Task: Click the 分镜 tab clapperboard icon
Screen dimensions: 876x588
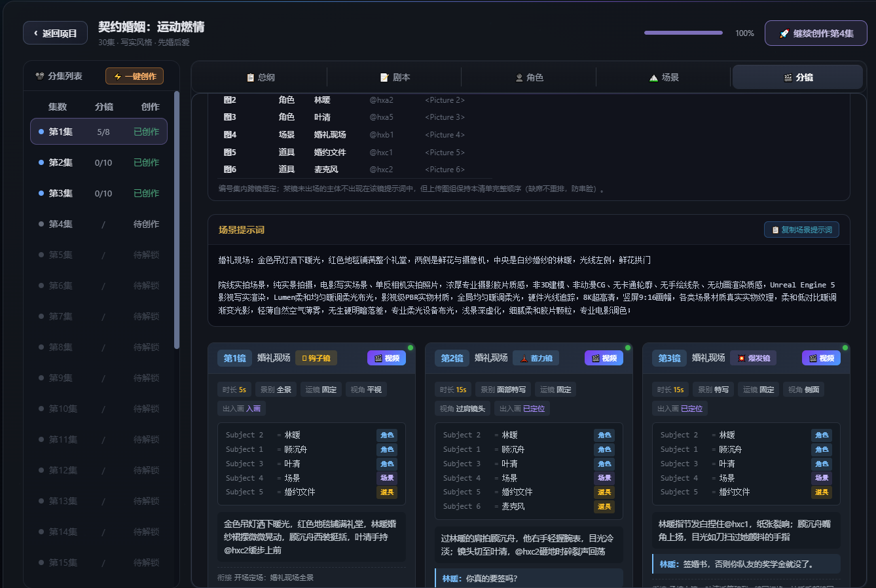Action: click(788, 77)
